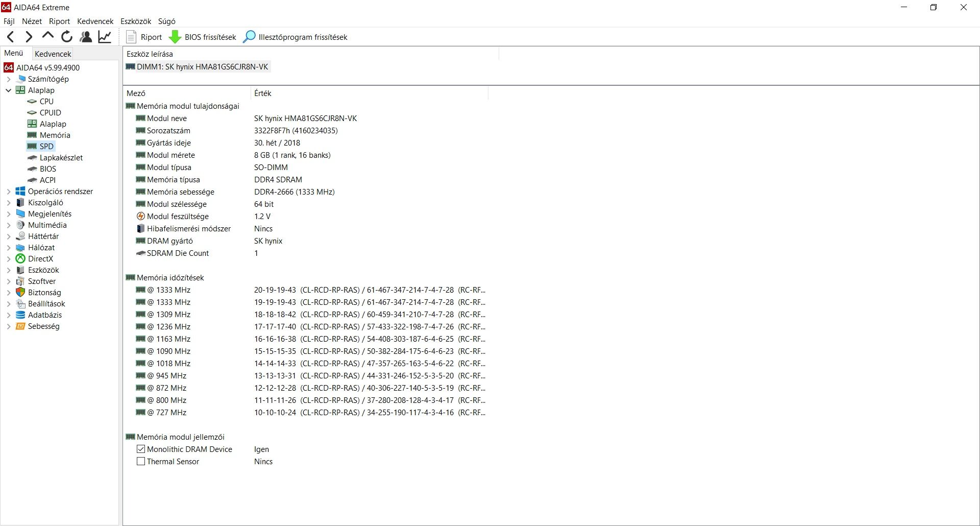Select the @ 727 MHz timing row
Image resolution: width=980 pixels, height=526 pixels.
coord(305,413)
